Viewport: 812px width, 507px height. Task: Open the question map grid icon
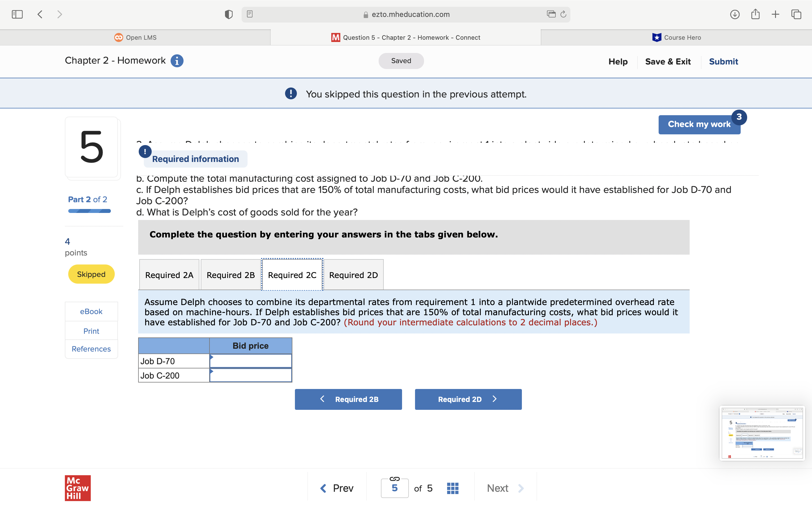[452, 488]
